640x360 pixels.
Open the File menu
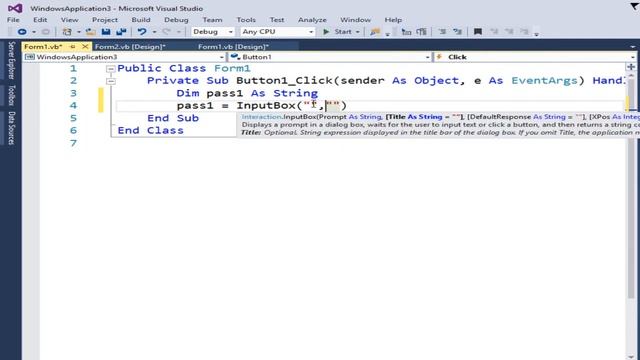click(13, 20)
